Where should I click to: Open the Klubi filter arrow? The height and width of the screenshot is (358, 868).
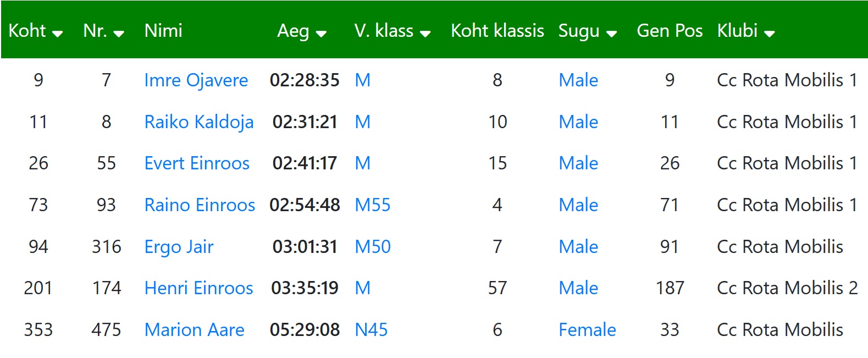point(770,34)
